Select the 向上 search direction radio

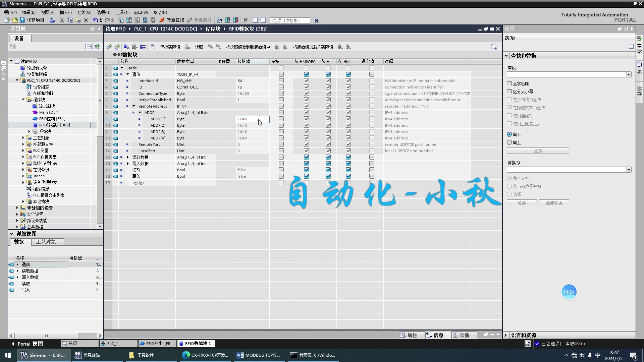(x=509, y=142)
